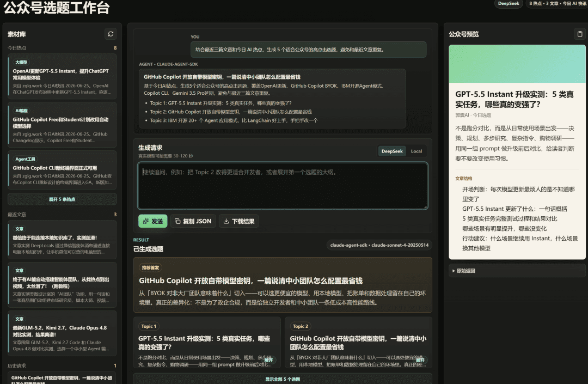Click the 推荐首发 badge
This screenshot has height=384, width=588.
[x=150, y=268]
